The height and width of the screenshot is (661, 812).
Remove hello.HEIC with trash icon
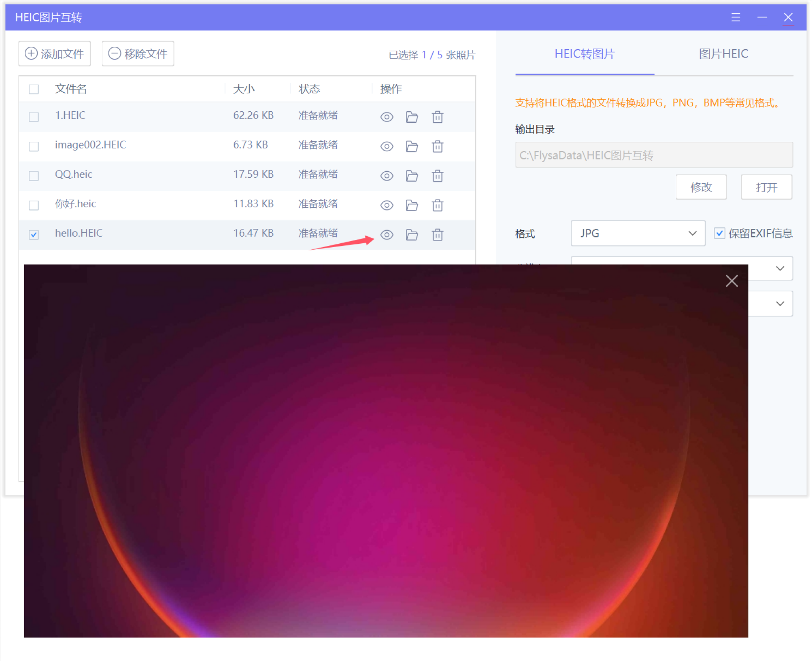437,234
